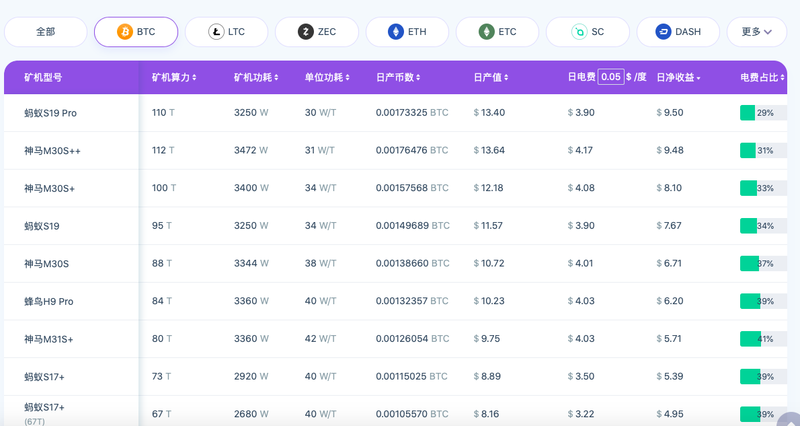Open the 蚂蚁S19 miner row
Image resolution: width=800 pixels, height=426 pixels.
point(42,226)
